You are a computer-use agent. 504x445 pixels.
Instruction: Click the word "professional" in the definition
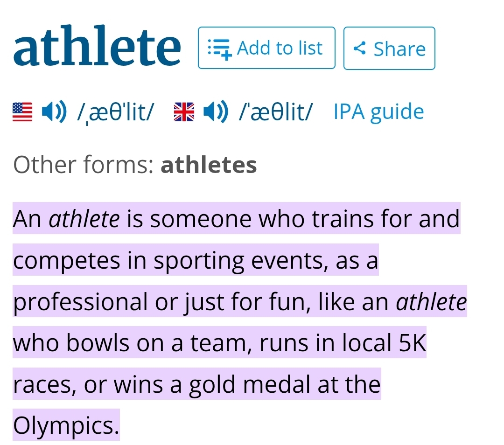click(x=80, y=302)
